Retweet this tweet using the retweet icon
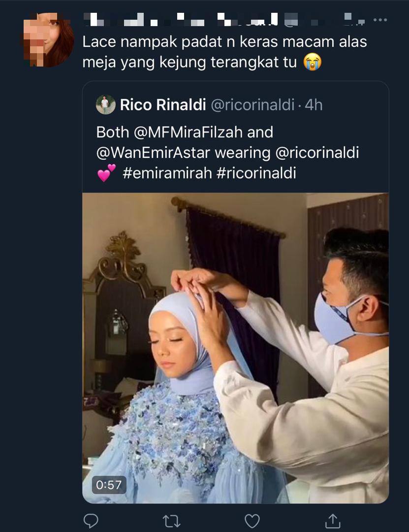 coord(171,520)
